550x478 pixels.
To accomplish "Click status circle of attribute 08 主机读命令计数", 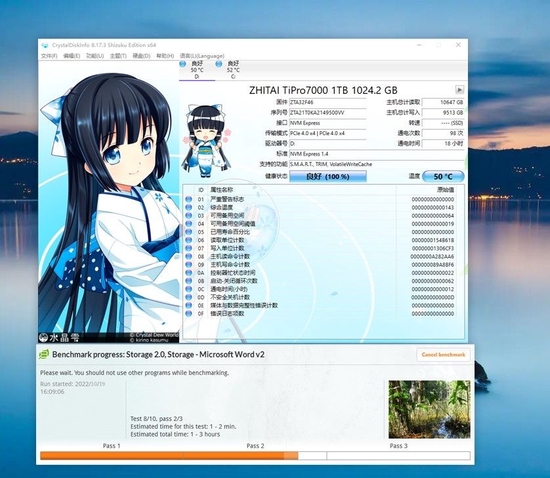I will click(189, 256).
